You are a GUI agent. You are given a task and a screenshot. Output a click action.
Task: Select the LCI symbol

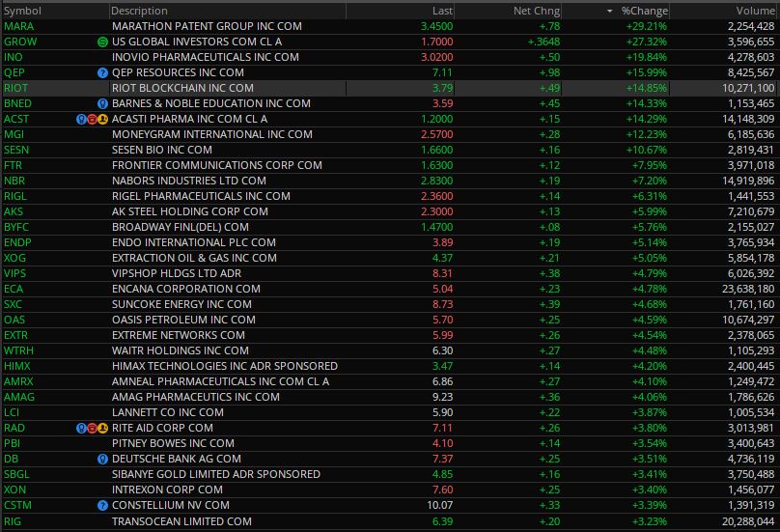pos(12,412)
